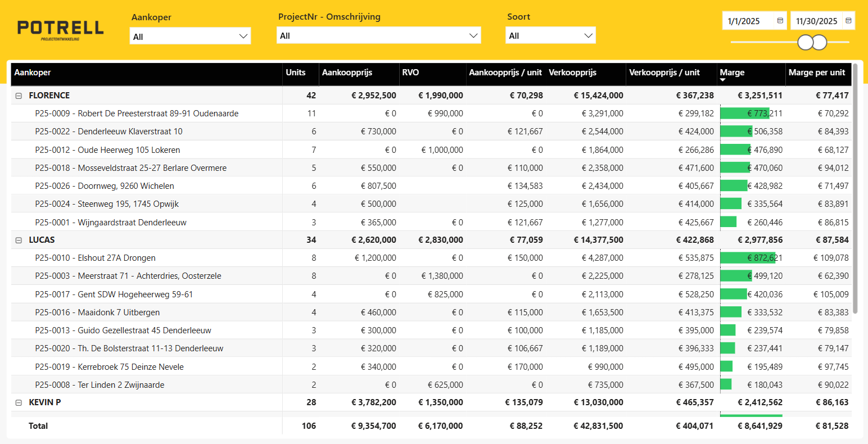
Task: Open the end date calendar picker icon
Action: click(848, 21)
